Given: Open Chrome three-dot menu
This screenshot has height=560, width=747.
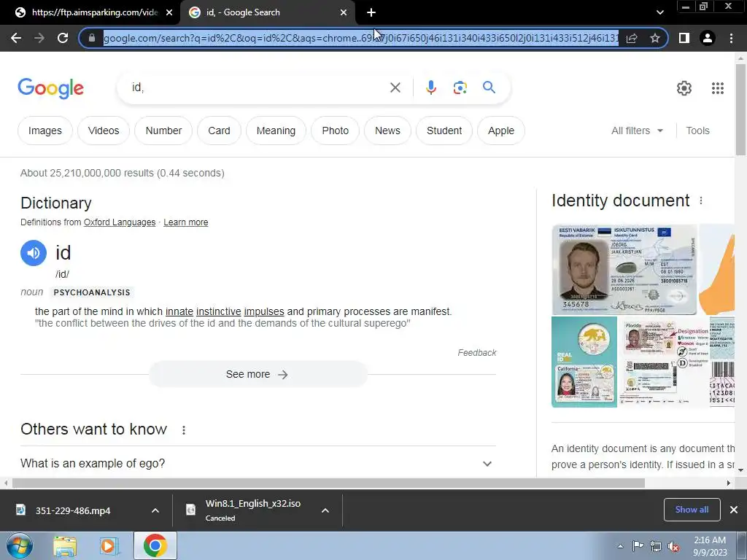Looking at the screenshot, I should coord(731,38).
